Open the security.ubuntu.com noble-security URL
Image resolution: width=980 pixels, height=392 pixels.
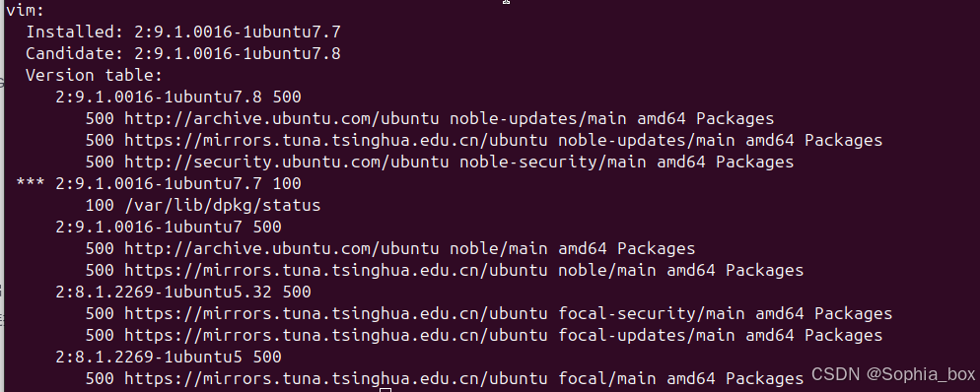pyautogui.click(x=287, y=163)
